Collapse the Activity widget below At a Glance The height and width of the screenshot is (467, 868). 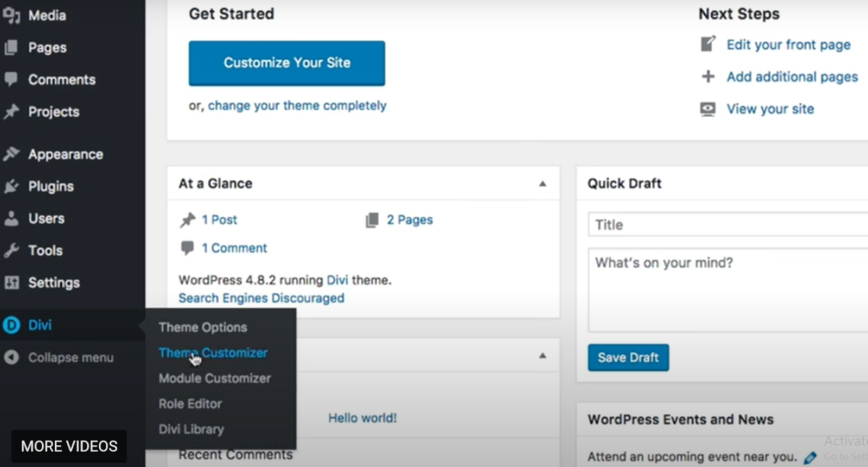[x=542, y=356]
